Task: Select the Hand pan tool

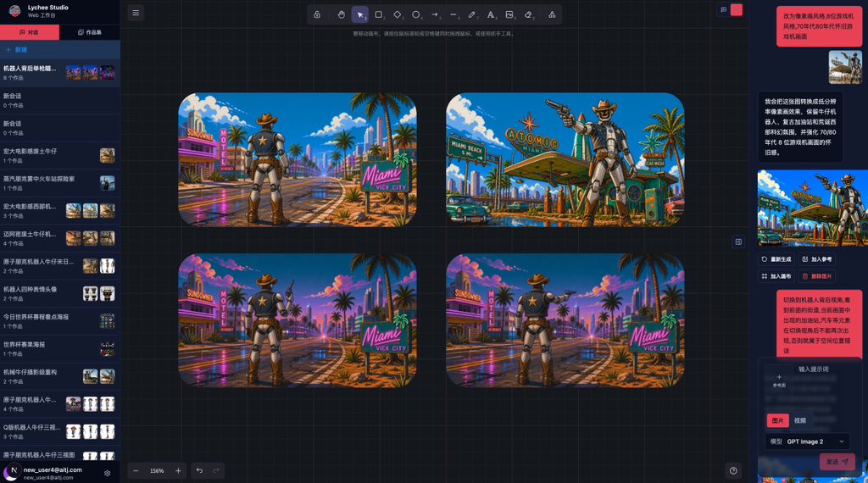Action: click(341, 14)
